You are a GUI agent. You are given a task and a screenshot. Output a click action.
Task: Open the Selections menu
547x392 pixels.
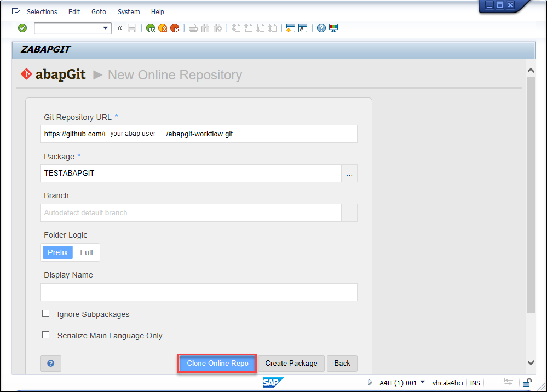click(x=42, y=12)
